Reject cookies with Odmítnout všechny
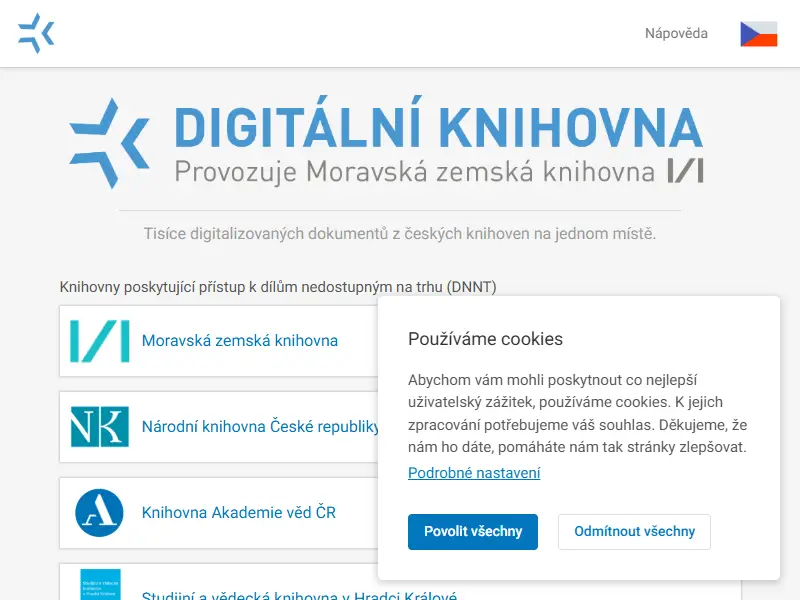The width and height of the screenshot is (800, 600). [634, 532]
